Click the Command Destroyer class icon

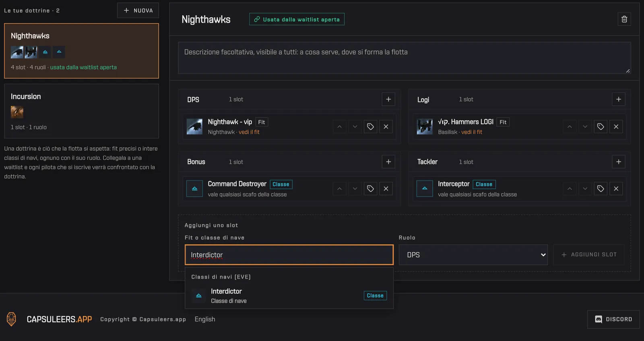coord(194,189)
